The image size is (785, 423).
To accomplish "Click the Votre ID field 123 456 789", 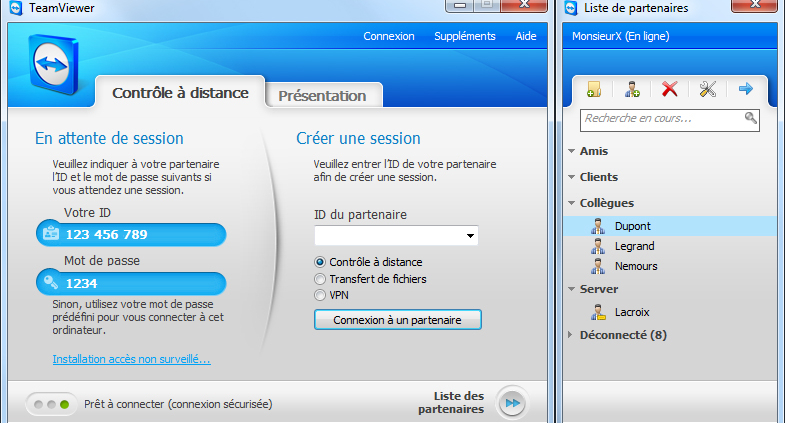I will 131,234.
